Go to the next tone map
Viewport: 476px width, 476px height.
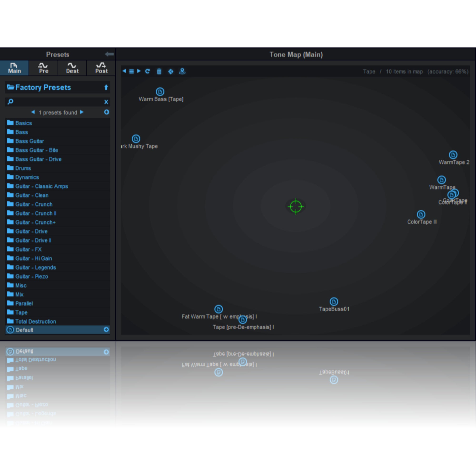pos(139,71)
